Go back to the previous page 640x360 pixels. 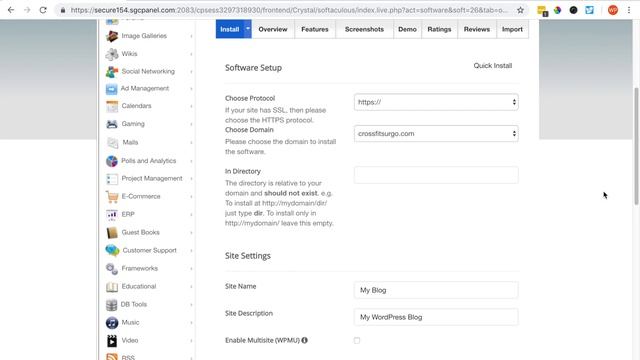(x=11, y=10)
